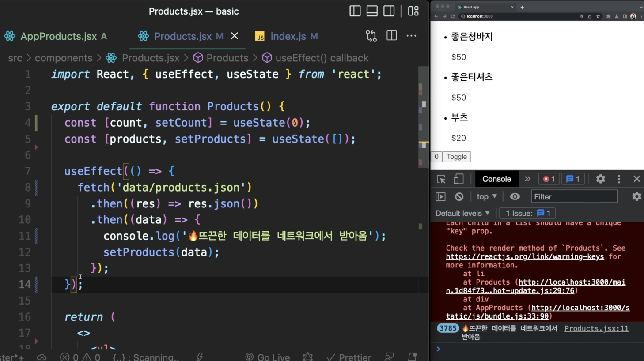Select the Console tab in DevTools
This screenshot has width=644, height=361.
496,179
